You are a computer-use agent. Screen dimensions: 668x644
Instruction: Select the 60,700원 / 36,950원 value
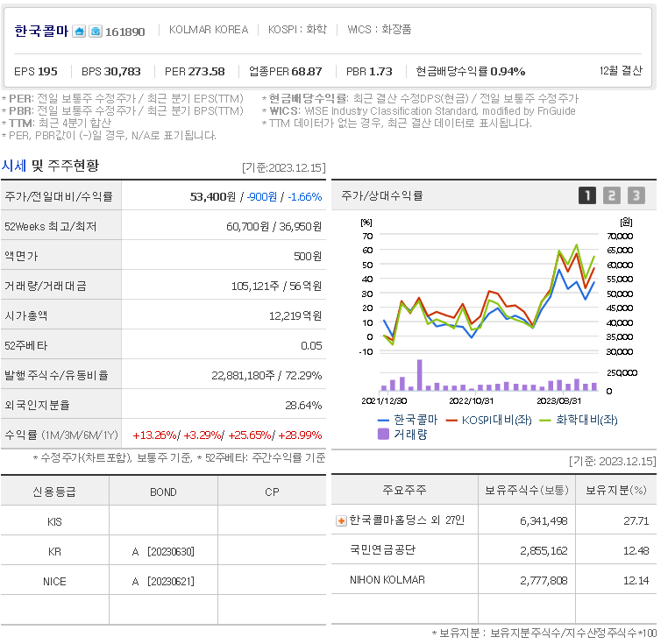pos(274,226)
